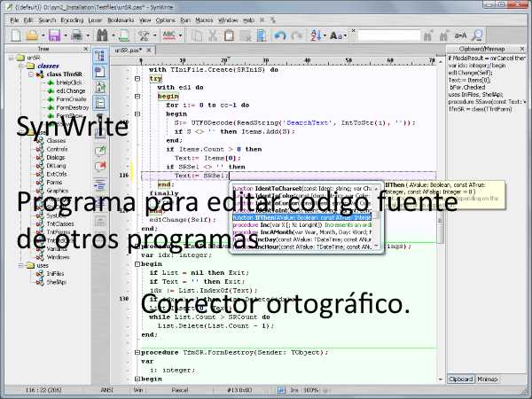Click the find-next binoculars in quick search
The width and height of the screenshot is (532, 399).
tap(428, 35)
